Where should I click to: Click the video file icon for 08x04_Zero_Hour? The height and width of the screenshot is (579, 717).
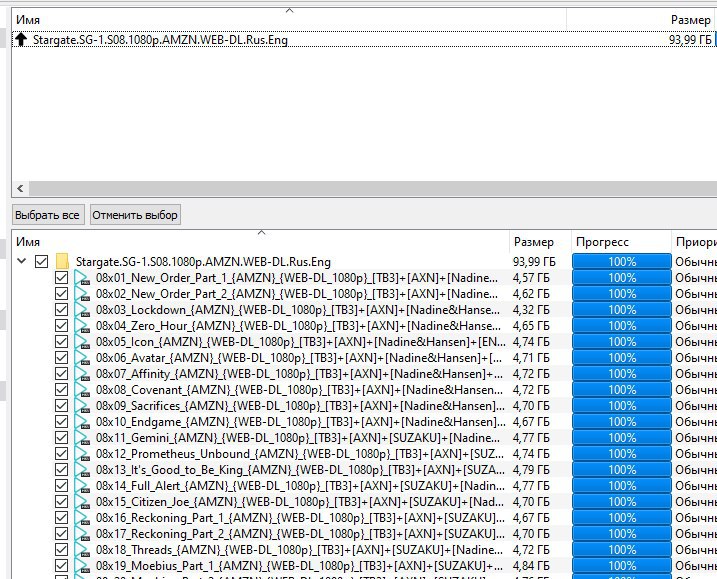click(82, 326)
